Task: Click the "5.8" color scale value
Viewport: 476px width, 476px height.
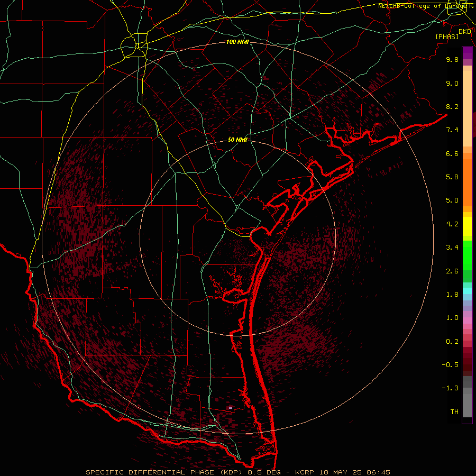Action: tap(452, 177)
